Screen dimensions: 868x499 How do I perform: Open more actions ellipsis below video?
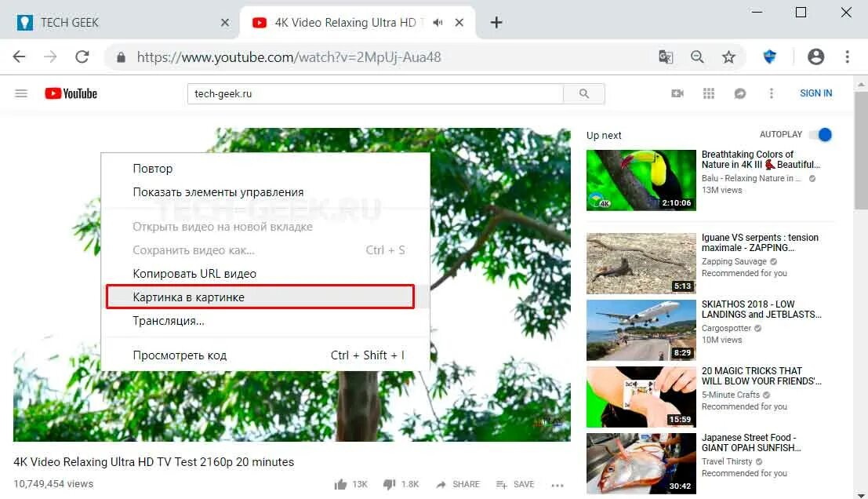[x=557, y=485]
